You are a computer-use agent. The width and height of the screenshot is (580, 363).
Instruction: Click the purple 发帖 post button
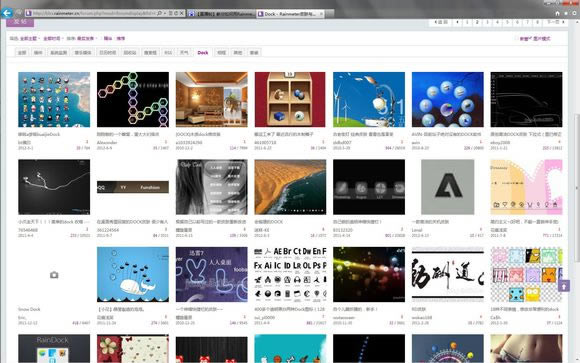point(20,22)
